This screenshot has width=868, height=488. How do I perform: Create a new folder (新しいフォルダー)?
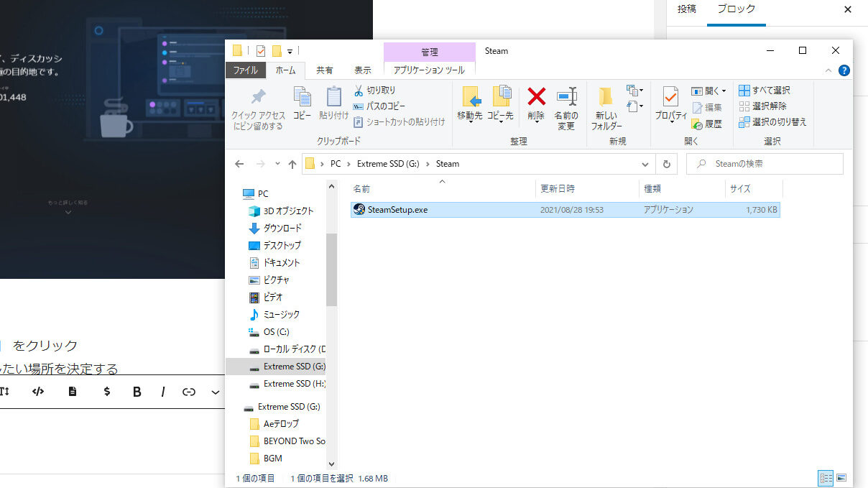606,109
